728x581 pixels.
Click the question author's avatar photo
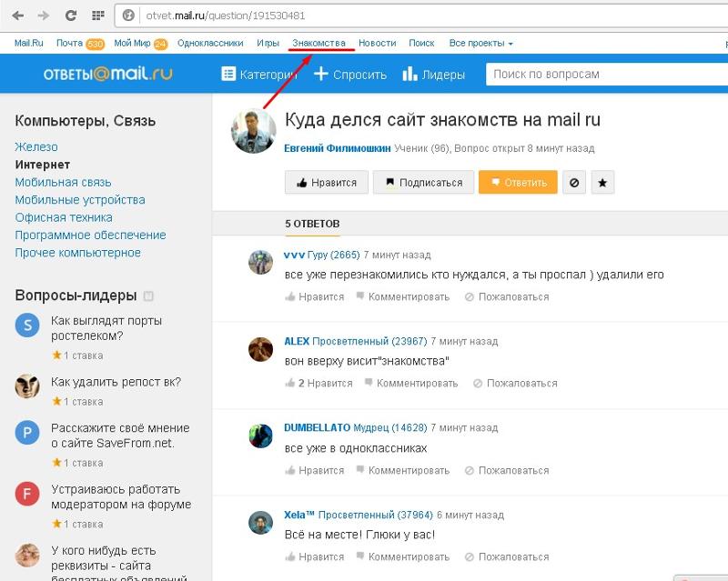(x=254, y=132)
